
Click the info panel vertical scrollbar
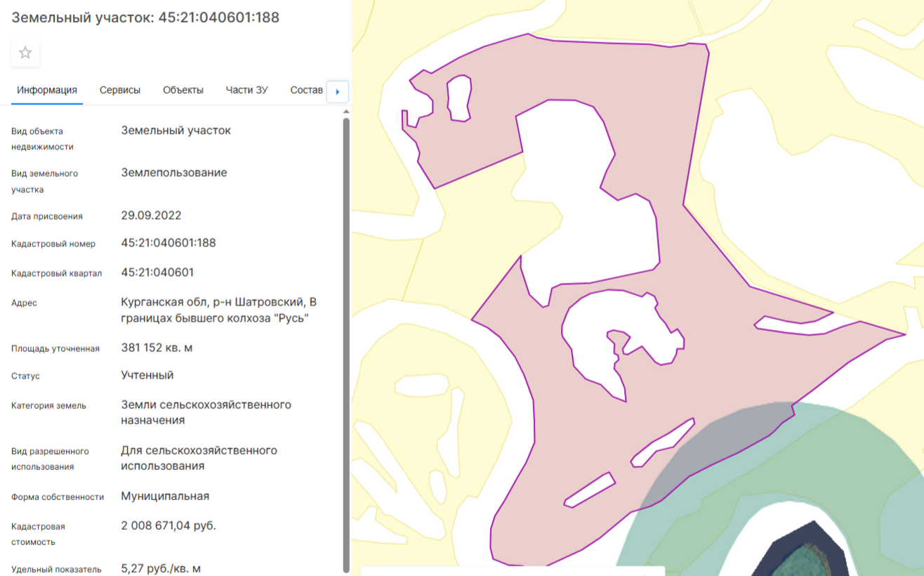point(345,344)
